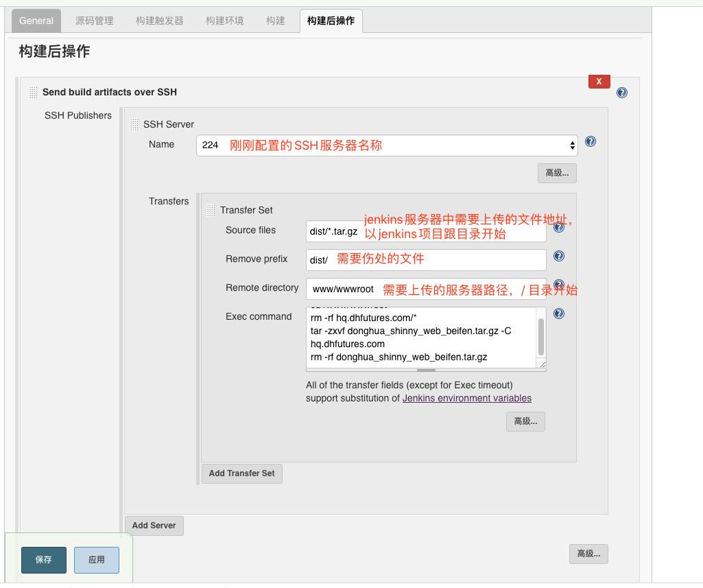Switch to the General tab
703x588 pixels.
36,21
